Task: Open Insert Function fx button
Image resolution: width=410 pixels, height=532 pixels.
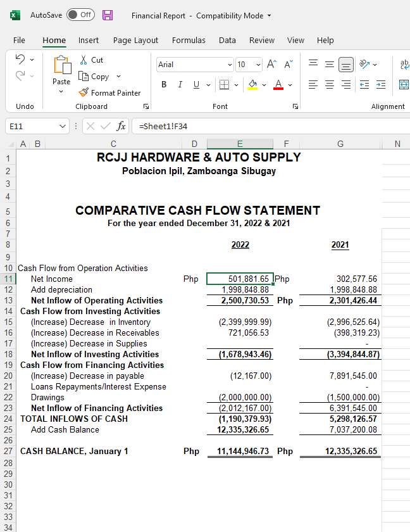Action: click(121, 126)
